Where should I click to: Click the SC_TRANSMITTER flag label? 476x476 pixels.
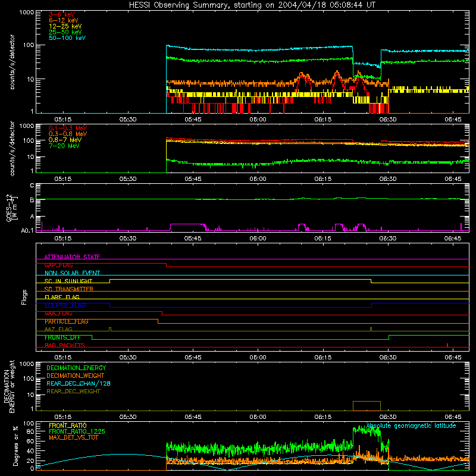click(x=68, y=289)
